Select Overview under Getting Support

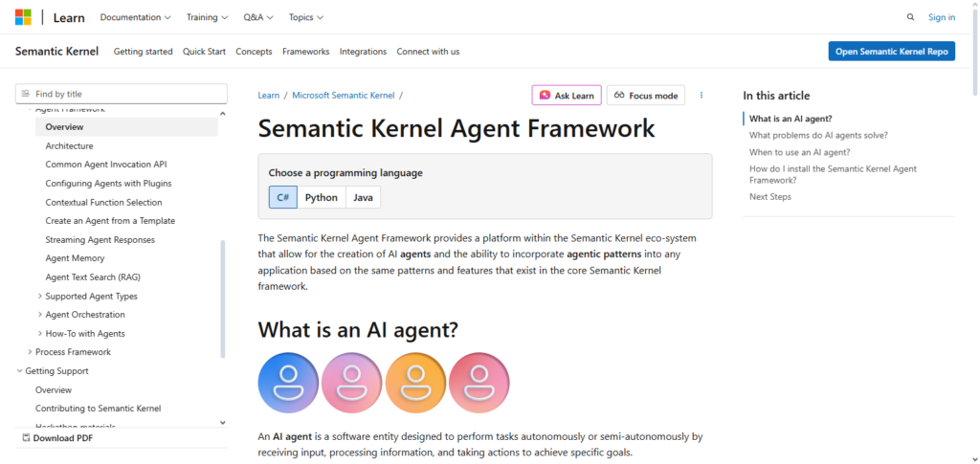pos(54,389)
